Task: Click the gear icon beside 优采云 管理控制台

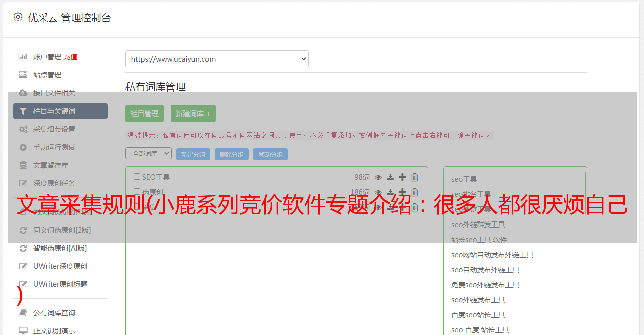Action: [x=18, y=17]
